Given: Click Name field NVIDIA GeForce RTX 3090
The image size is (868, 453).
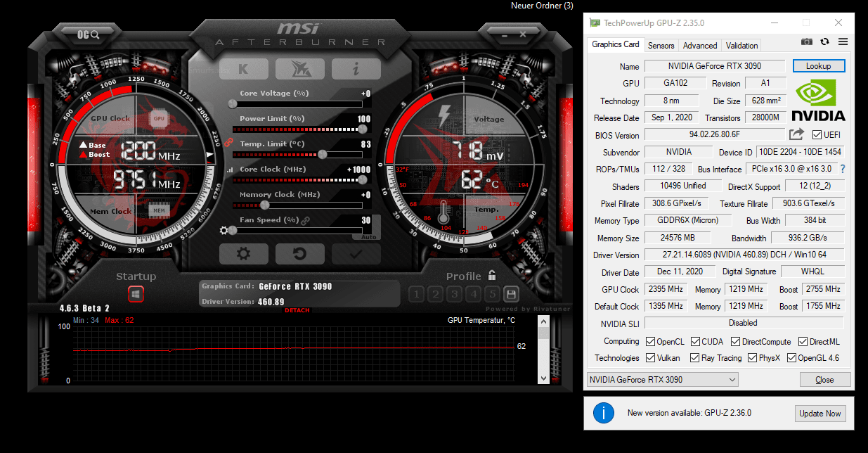Looking at the screenshot, I should point(714,66).
